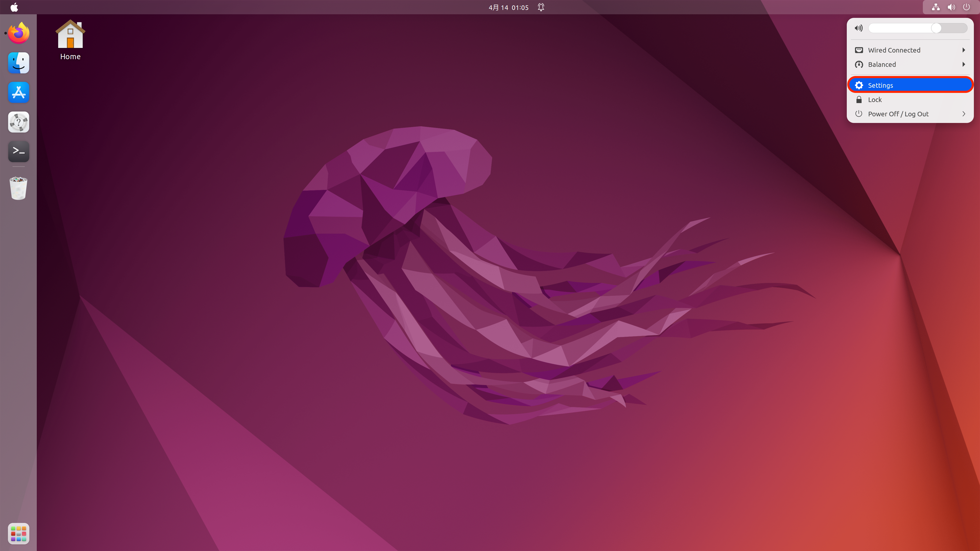
Task: Show applications grid launcher
Action: (x=19, y=533)
